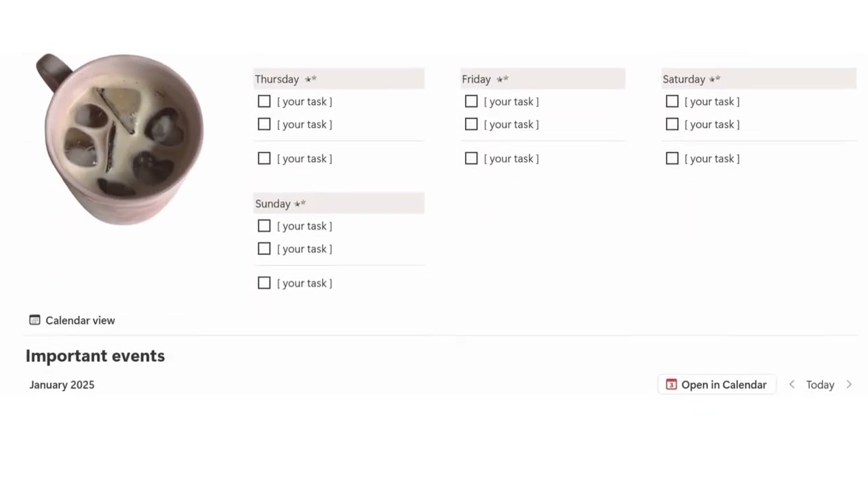Jump to Today in the calendar

820,384
